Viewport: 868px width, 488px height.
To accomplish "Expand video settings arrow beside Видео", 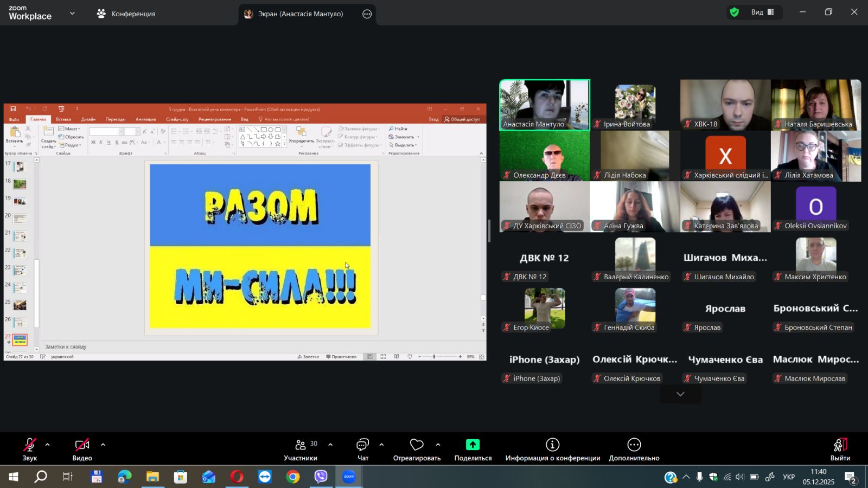I will pos(103,445).
